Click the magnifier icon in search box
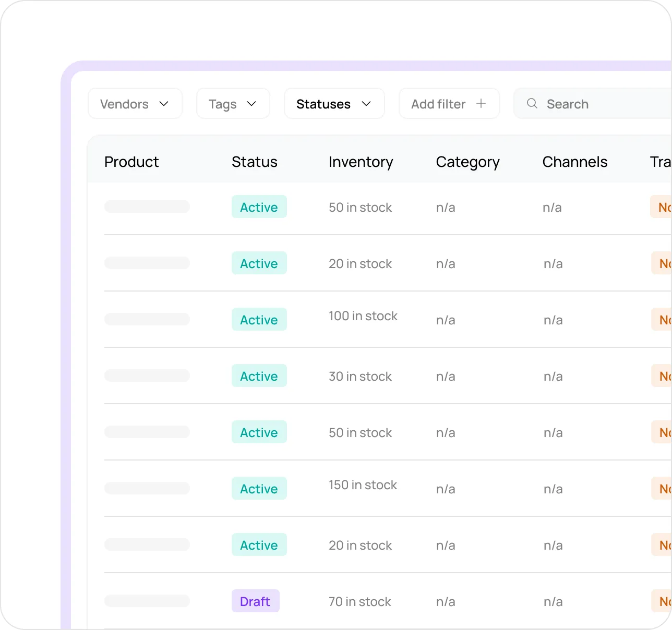 (532, 103)
